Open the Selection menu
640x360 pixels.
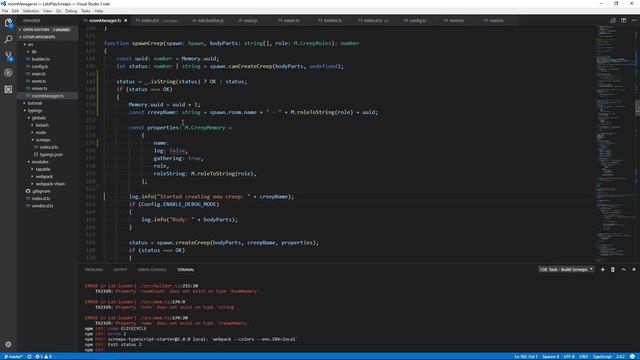(31, 11)
